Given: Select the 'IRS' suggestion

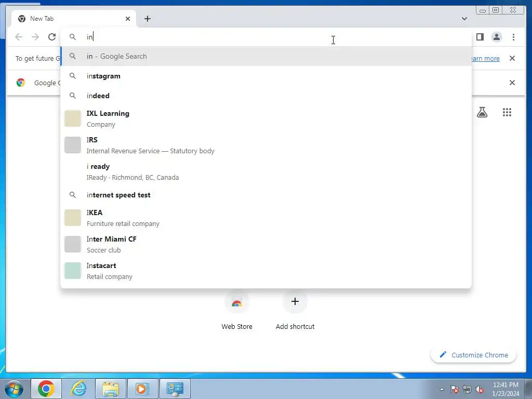Looking at the screenshot, I should [x=266, y=145].
